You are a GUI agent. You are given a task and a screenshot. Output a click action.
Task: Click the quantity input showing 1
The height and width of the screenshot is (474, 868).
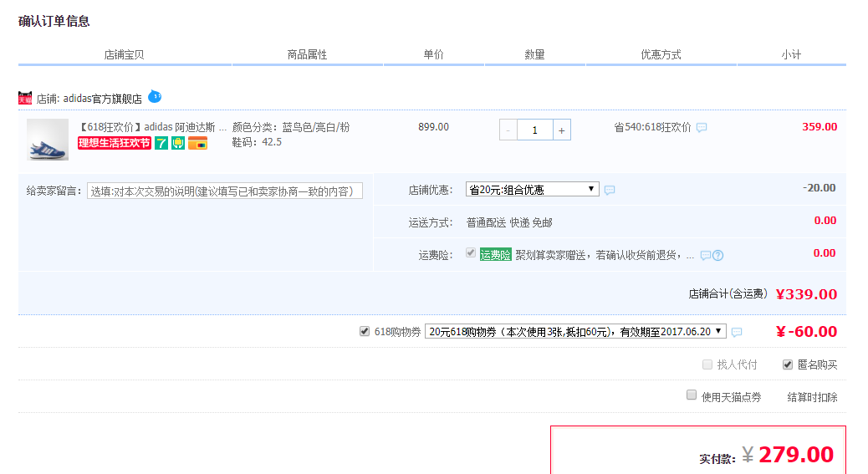tap(534, 130)
